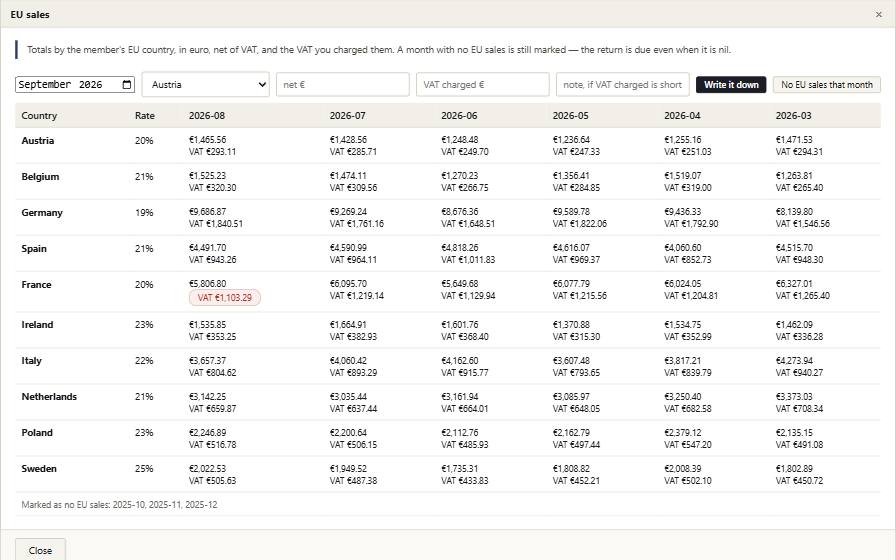Click the Rate column header
Image resolution: width=896 pixels, height=560 pixels.
(145, 115)
